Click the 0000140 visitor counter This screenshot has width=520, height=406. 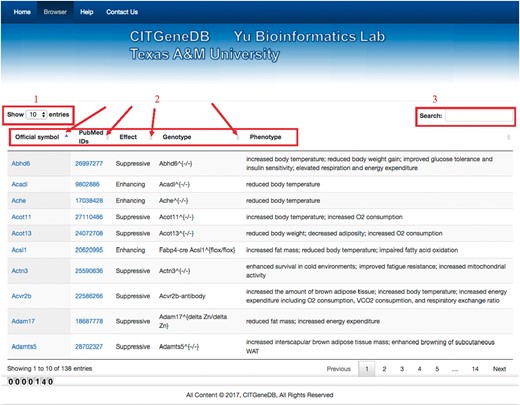(x=30, y=382)
